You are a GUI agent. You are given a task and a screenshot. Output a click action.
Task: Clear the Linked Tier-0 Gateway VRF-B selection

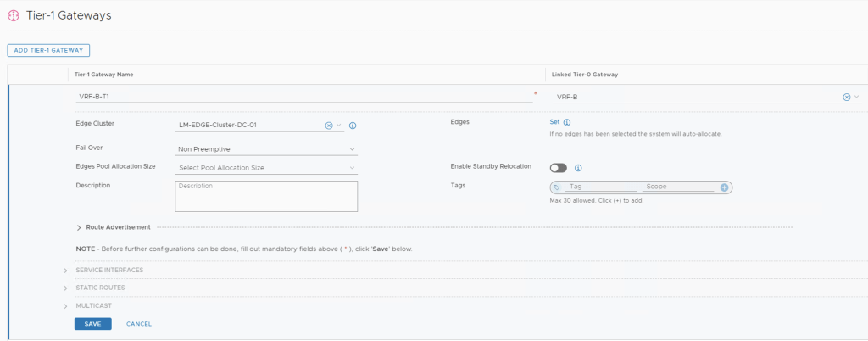pyautogui.click(x=846, y=97)
